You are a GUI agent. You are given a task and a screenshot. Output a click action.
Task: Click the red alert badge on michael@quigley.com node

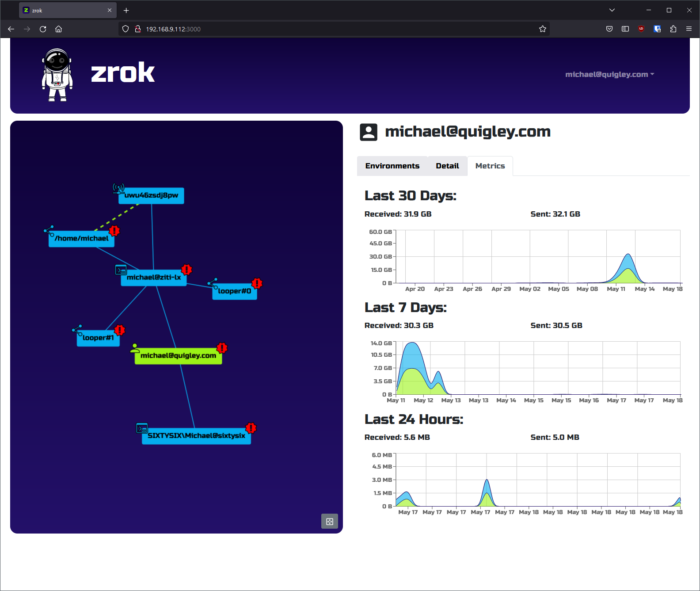[x=222, y=348]
